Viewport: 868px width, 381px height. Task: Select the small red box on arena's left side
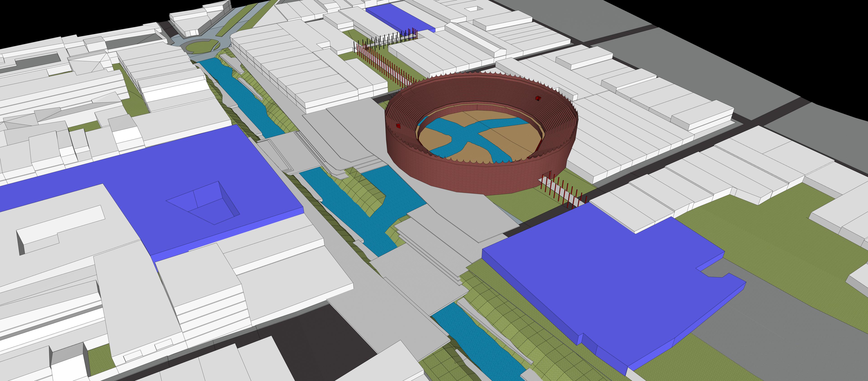(x=398, y=126)
